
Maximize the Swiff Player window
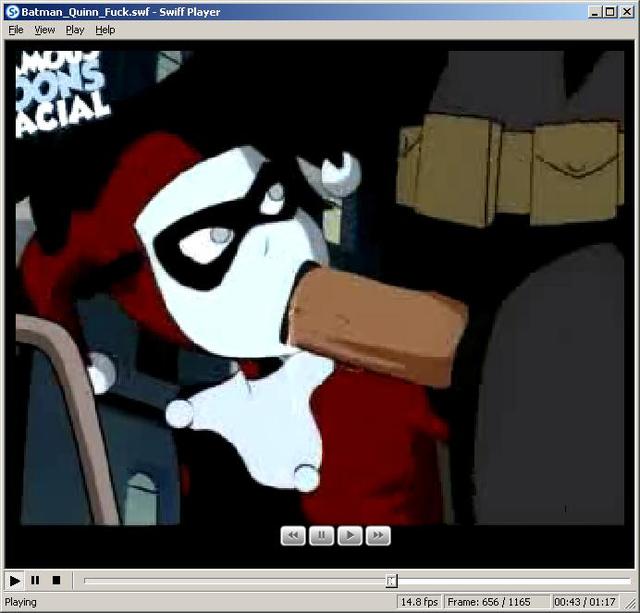tap(610, 12)
